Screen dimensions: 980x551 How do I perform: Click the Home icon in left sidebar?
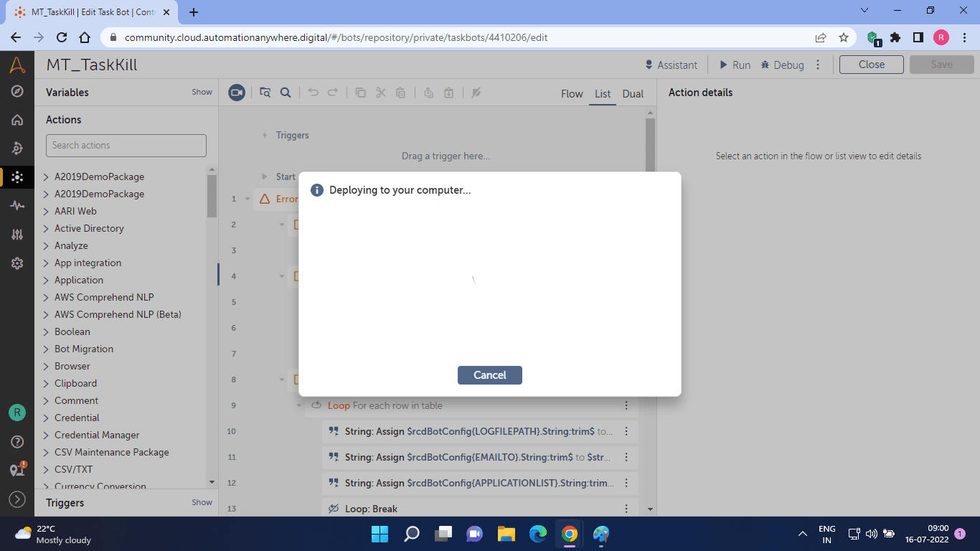tap(17, 120)
